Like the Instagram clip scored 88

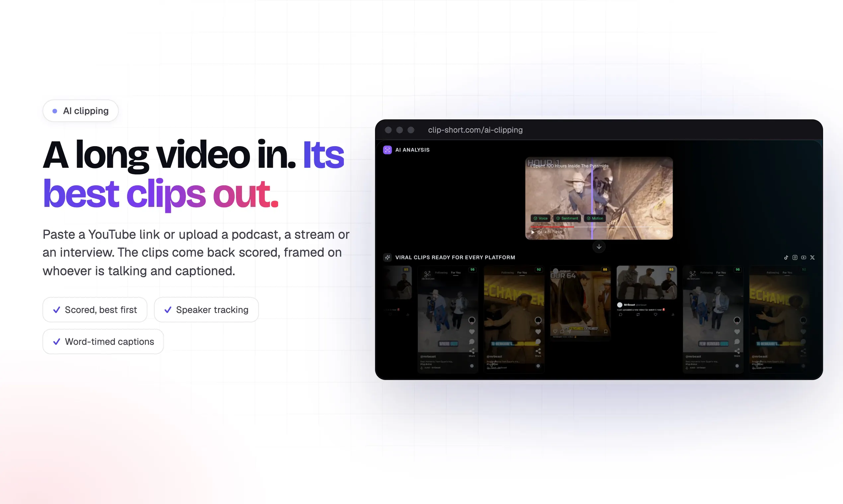point(556,332)
